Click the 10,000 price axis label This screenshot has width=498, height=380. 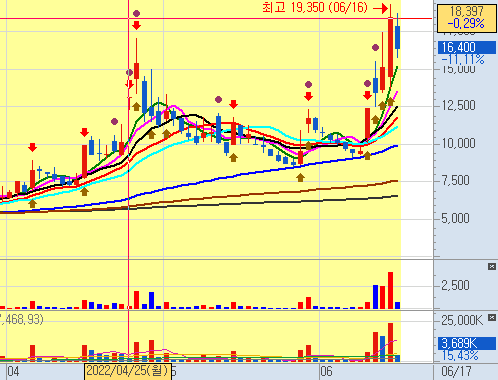(x=458, y=144)
